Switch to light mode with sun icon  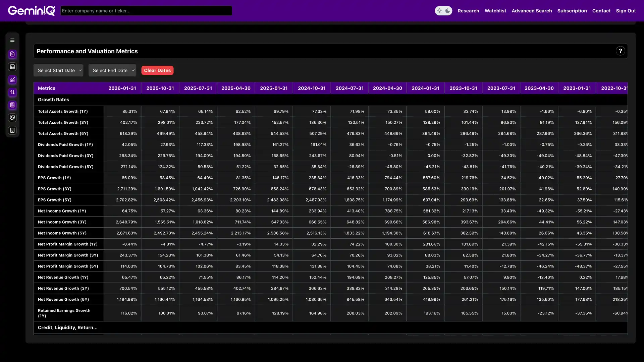[x=440, y=10]
